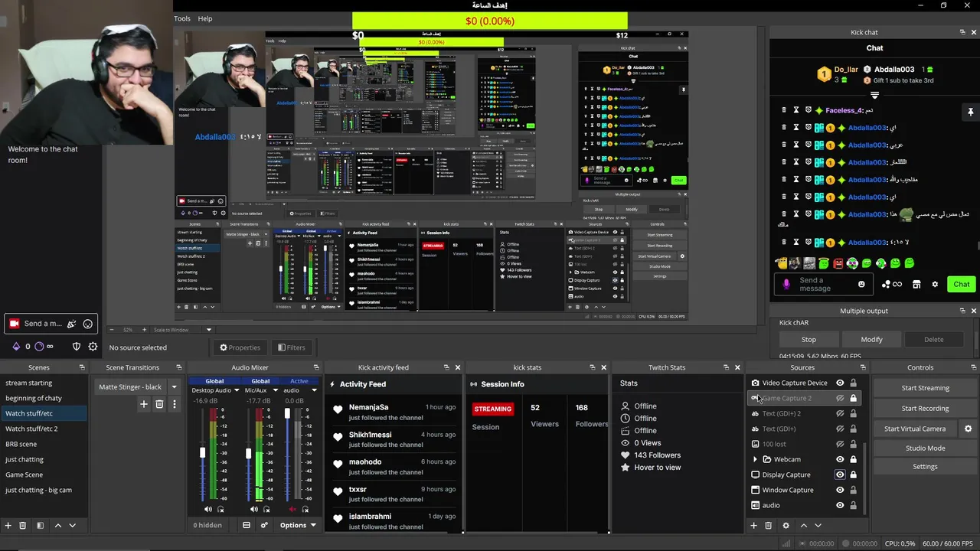Open virtual camera settings gear icon

click(968, 429)
